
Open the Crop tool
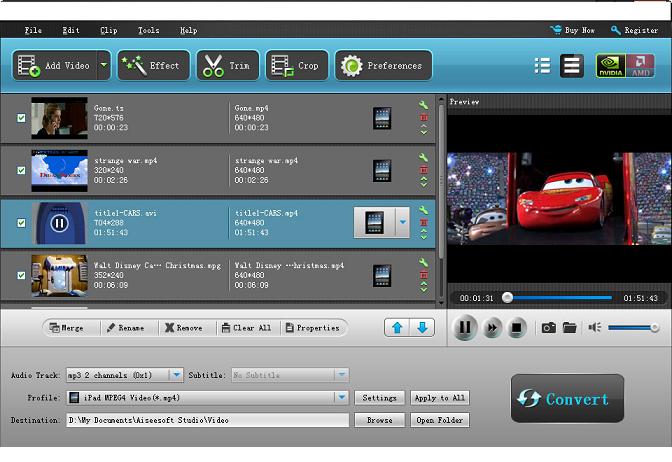point(297,65)
